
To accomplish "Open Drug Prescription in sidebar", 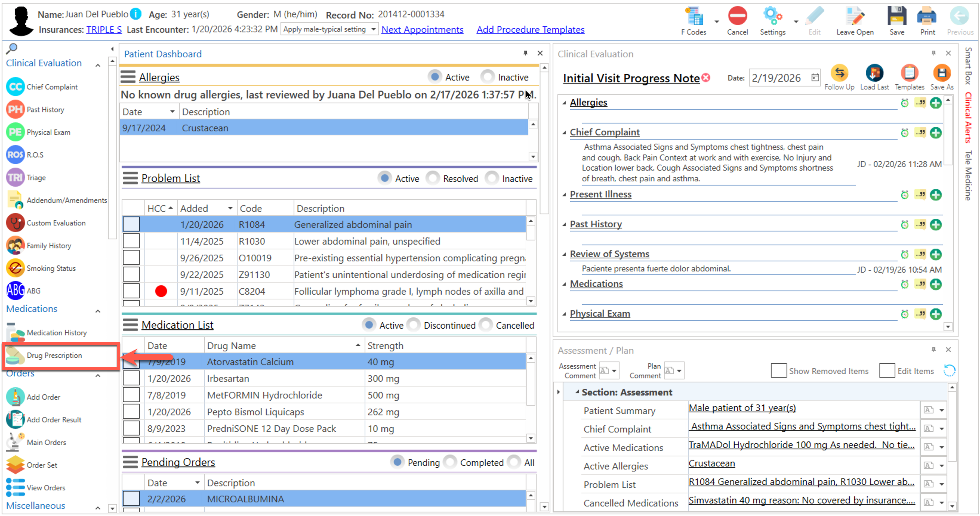I will [x=54, y=355].
